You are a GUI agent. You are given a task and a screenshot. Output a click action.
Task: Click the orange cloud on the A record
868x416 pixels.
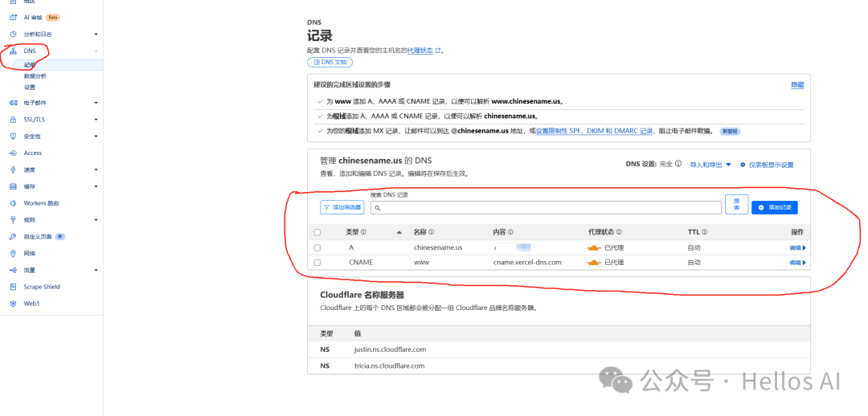coord(594,248)
